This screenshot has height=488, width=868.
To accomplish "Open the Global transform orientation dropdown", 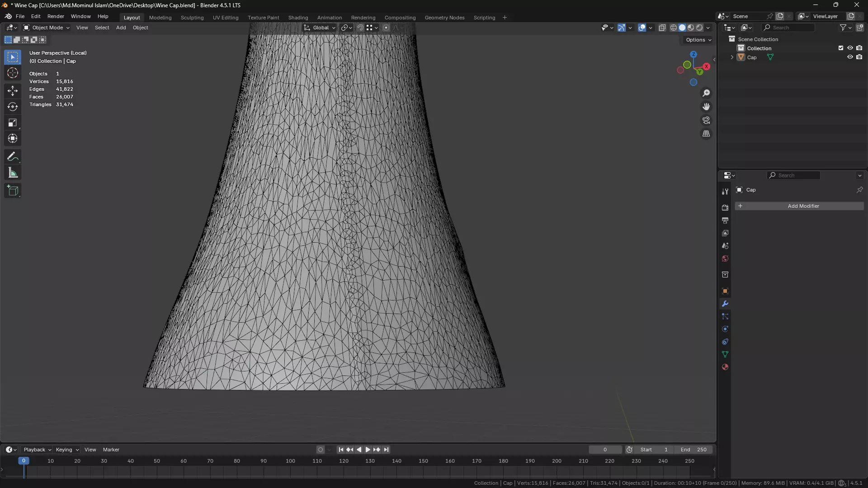I will coord(320,28).
